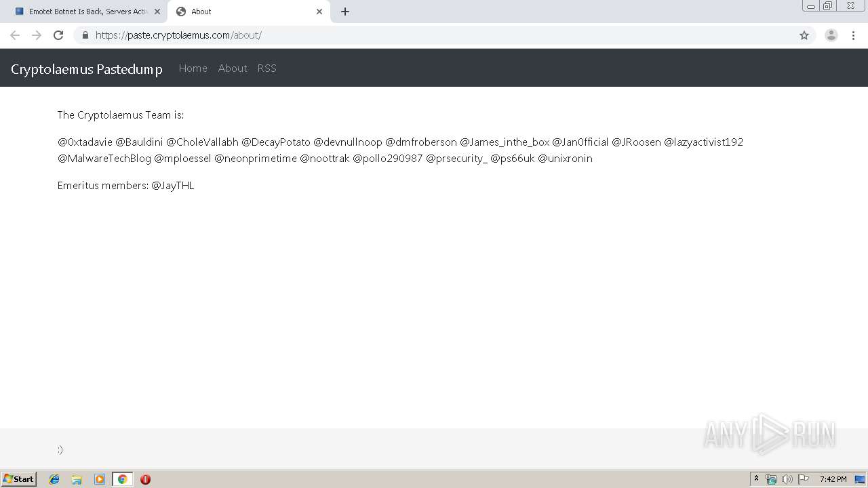Open the Chrome profile avatar icon
This screenshot has width=868, height=488.
831,35
